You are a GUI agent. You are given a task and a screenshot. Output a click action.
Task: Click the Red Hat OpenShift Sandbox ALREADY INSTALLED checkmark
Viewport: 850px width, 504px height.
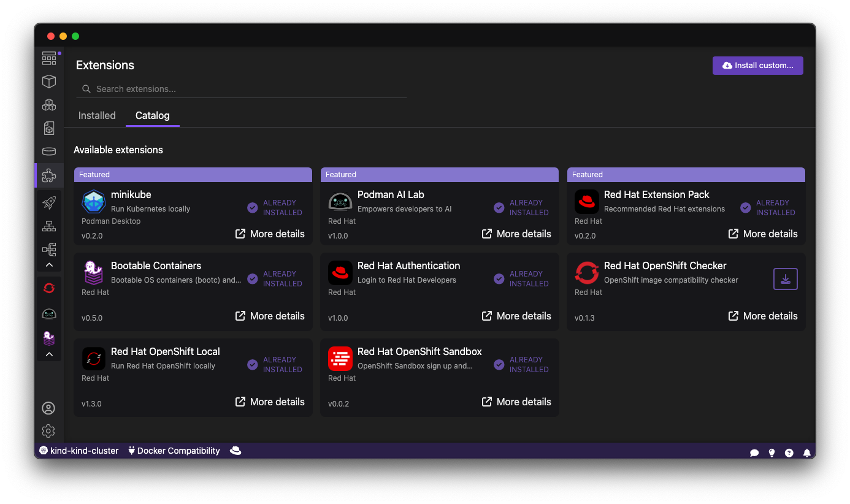point(499,365)
